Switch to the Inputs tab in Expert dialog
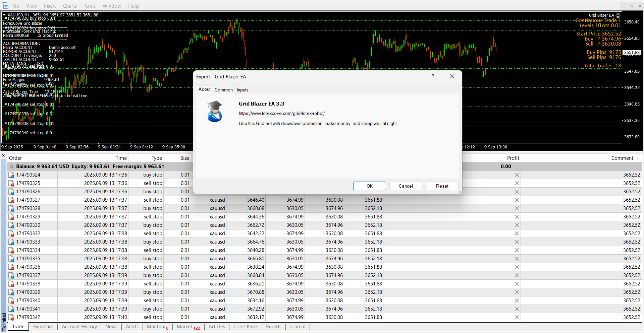644x333 pixels. [243, 90]
